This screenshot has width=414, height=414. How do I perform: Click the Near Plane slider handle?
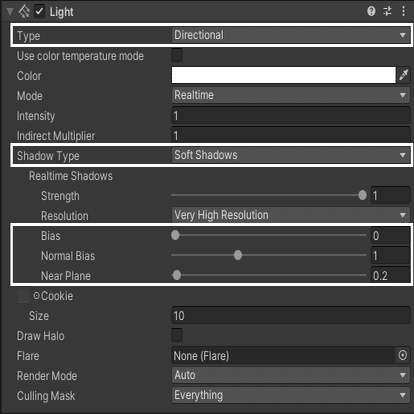pos(177,275)
